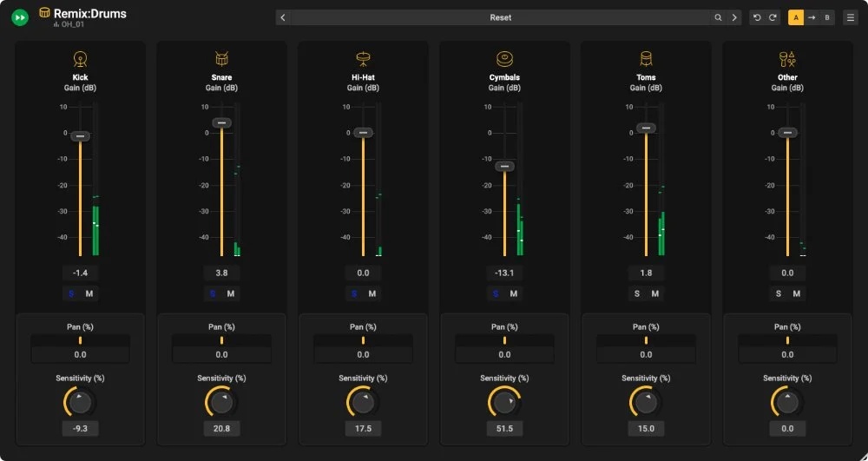The height and width of the screenshot is (461, 868).
Task: Click the Hi-Hat pan slider
Action: click(x=363, y=340)
